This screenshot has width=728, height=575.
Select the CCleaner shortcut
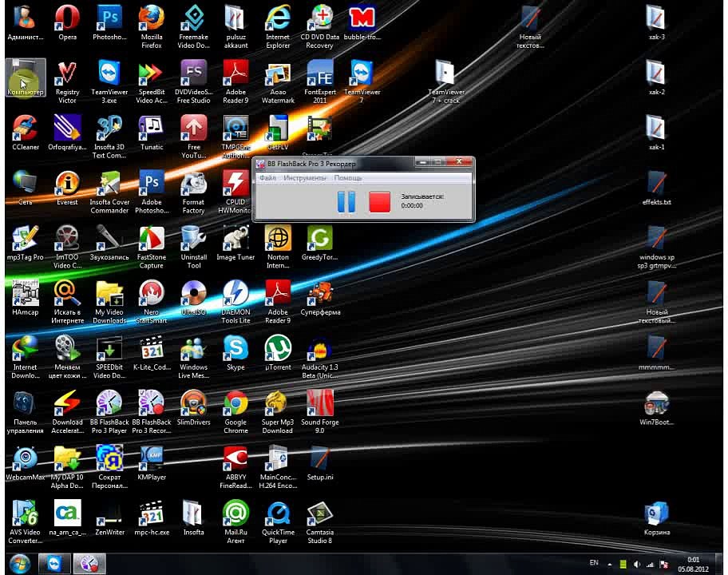click(x=26, y=133)
